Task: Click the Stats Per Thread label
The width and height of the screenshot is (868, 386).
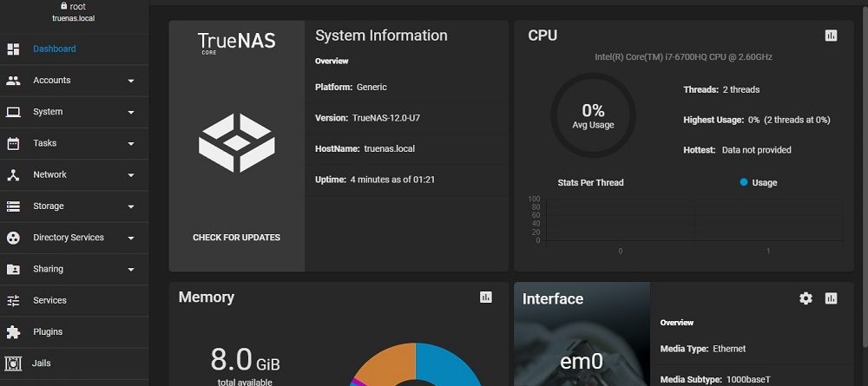Action: (590, 182)
